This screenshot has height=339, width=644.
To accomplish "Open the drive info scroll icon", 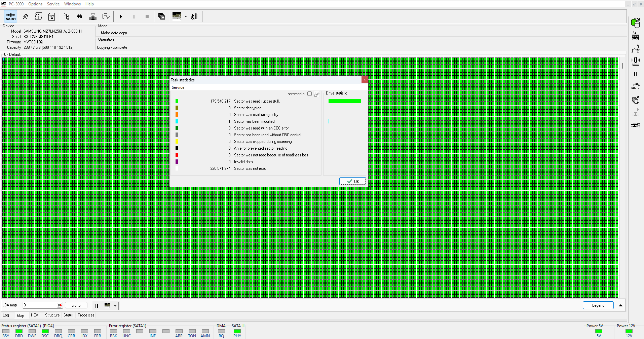I will (38, 16).
